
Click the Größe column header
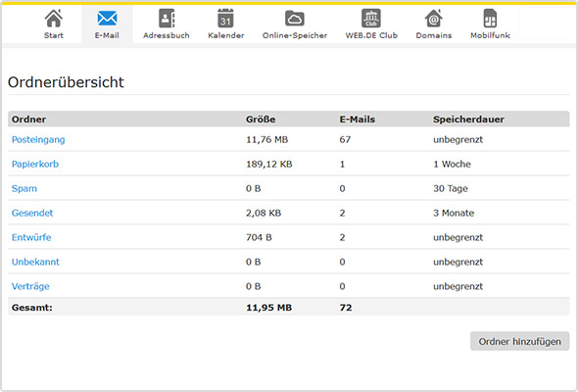pos(261,120)
